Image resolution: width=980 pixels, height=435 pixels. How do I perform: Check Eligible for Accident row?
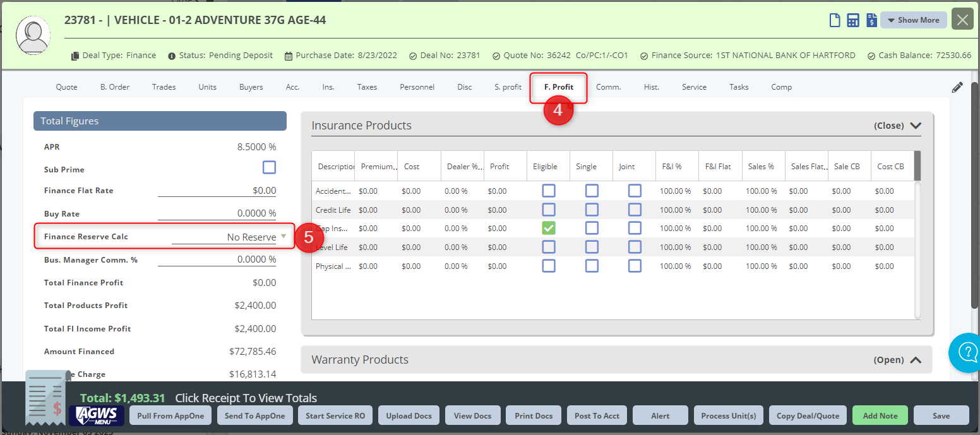pyautogui.click(x=549, y=191)
